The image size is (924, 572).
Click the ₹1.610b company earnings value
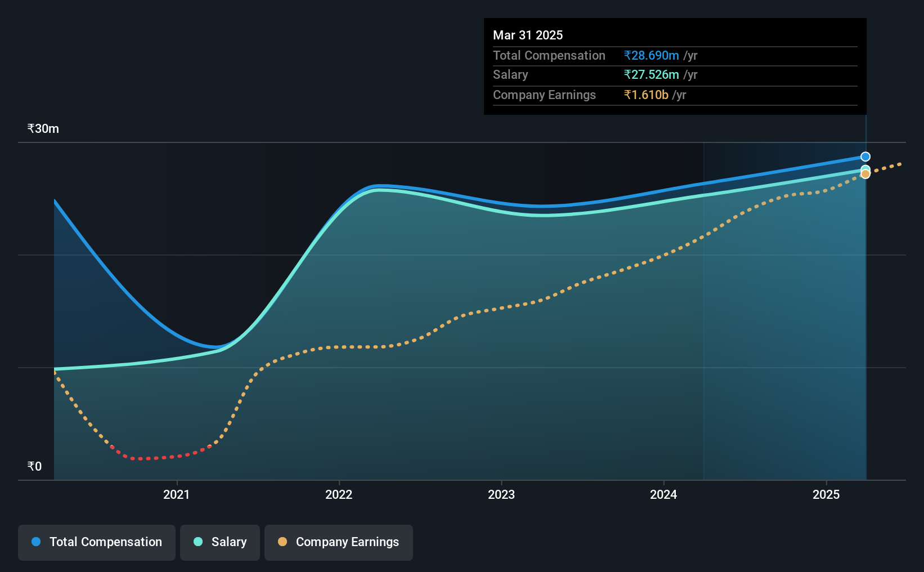coord(646,95)
